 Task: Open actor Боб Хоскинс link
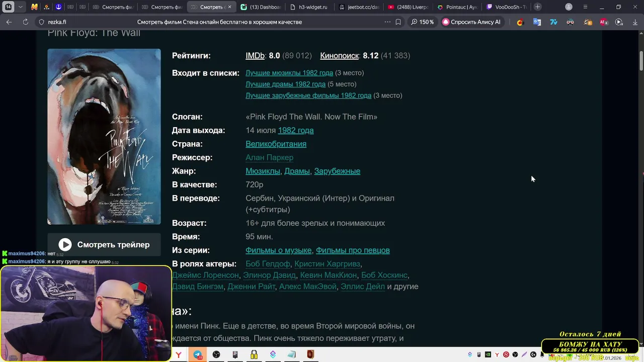384,275
